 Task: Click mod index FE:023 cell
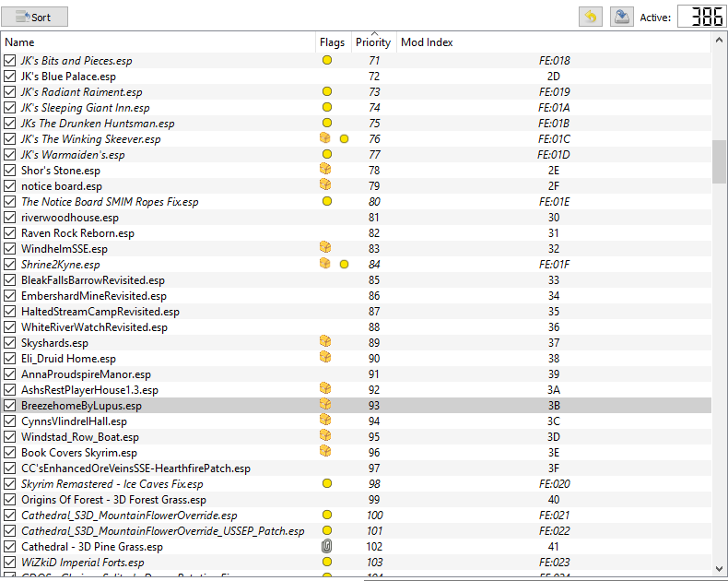point(554,563)
